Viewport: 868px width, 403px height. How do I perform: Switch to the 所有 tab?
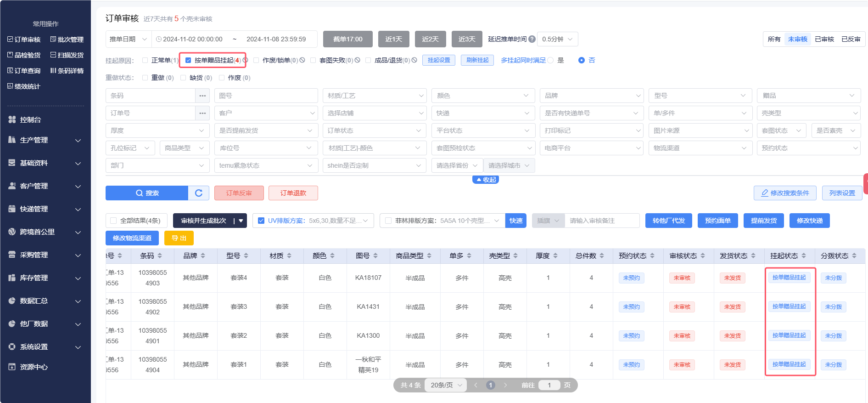click(774, 39)
